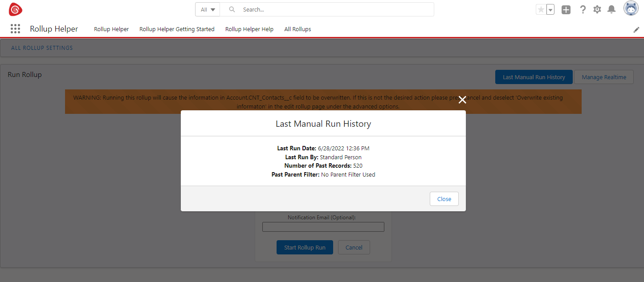This screenshot has height=282, width=644.
Task: Click the Cancel button
Action: 354,247
